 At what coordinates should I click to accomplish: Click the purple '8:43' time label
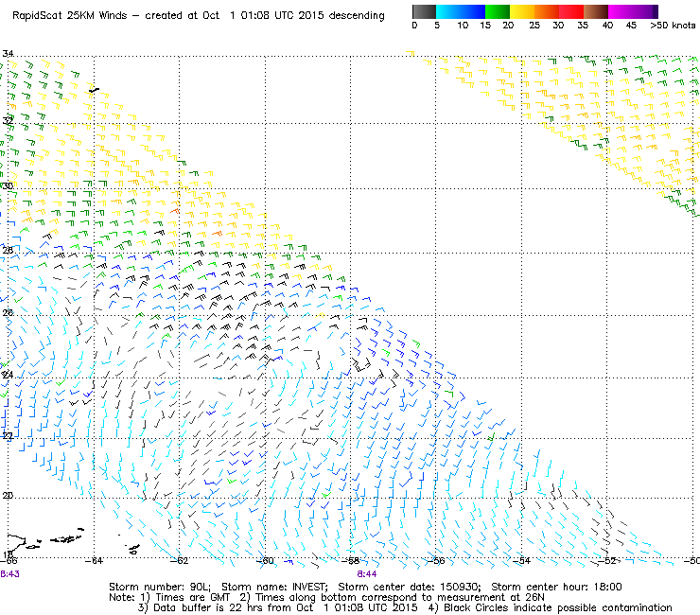(9, 574)
